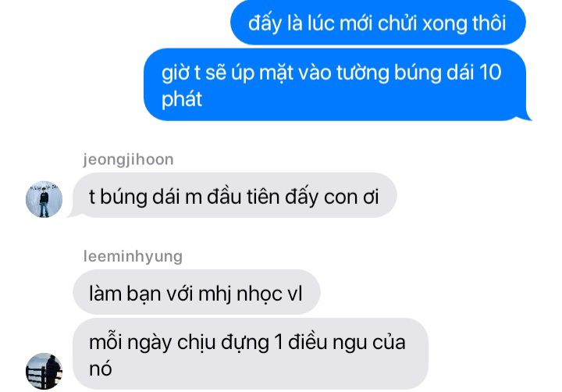The height and width of the screenshot is (392, 562).
Task: Click the word "thôi" in top blue bubble
Action: coord(489,23)
